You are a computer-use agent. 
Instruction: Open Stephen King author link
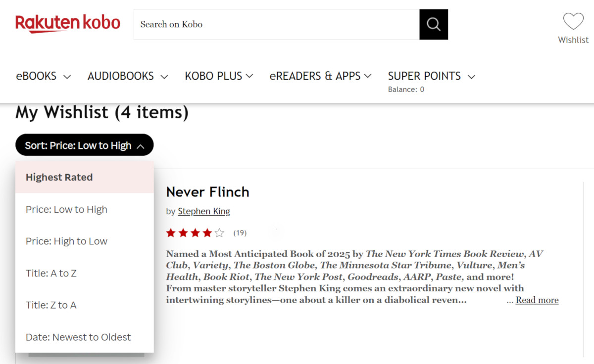(204, 211)
